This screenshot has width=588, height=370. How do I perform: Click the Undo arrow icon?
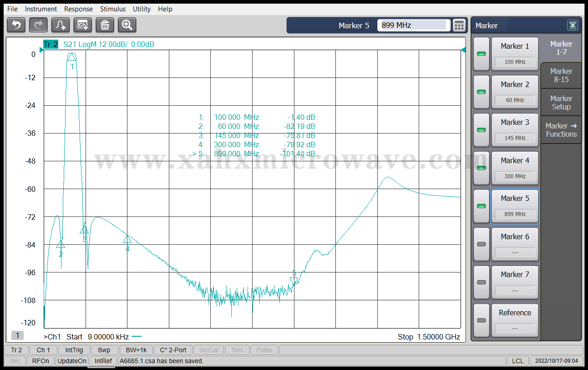pos(16,25)
